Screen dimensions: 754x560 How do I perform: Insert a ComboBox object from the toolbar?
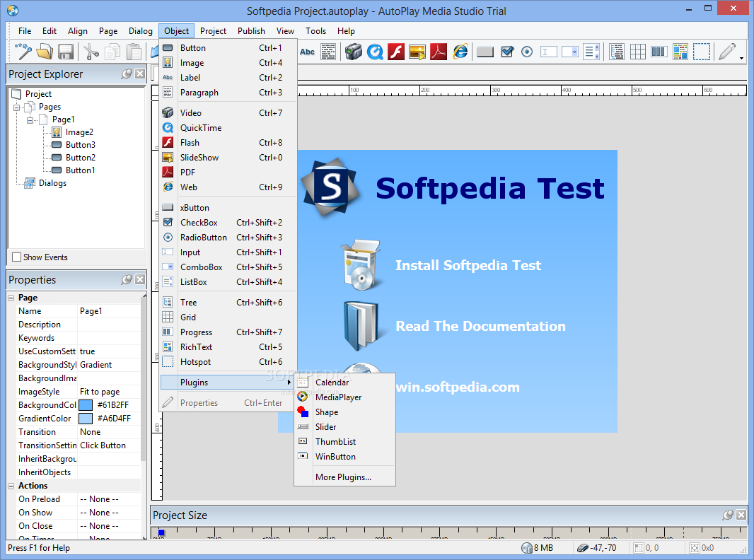[570, 52]
